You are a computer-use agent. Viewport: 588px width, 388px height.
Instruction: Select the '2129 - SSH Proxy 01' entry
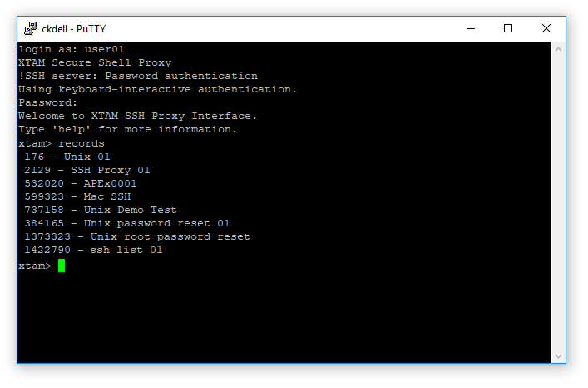click(87, 170)
